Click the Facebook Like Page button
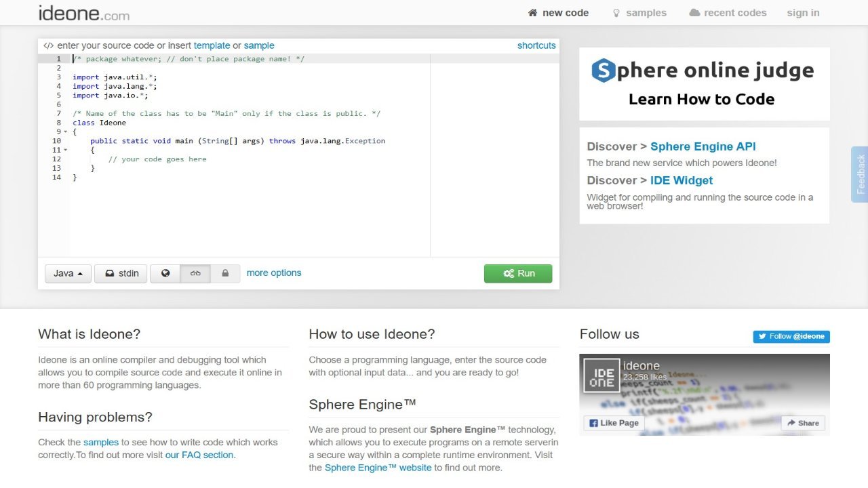The image size is (868, 488). tap(614, 423)
